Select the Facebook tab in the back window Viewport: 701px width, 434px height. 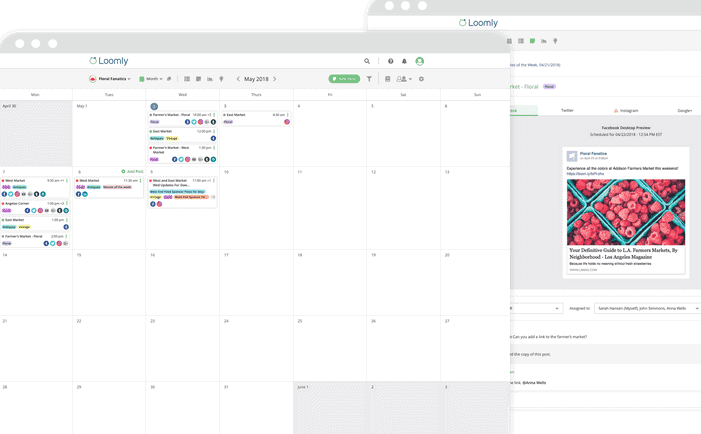tap(523, 110)
